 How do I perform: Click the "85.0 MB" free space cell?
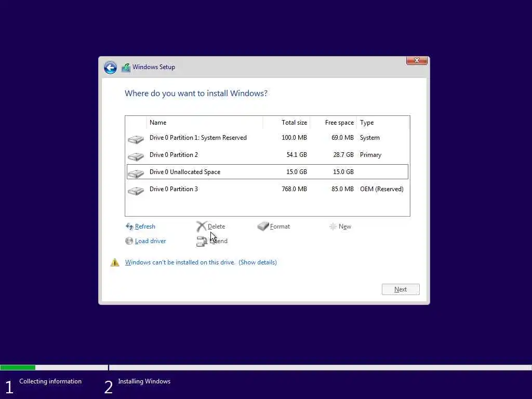(342, 189)
